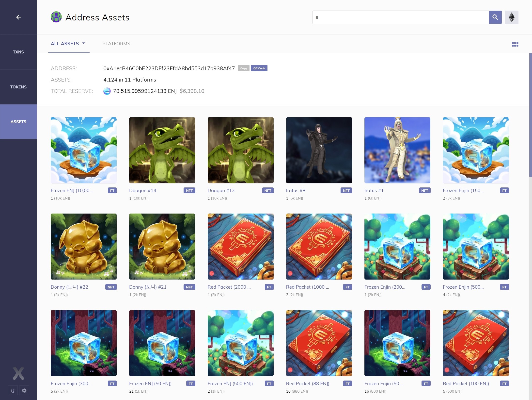Viewport: 532px width, 400px height.
Task: Select the ALL ASSETS dropdown filter
Action: tap(68, 43)
